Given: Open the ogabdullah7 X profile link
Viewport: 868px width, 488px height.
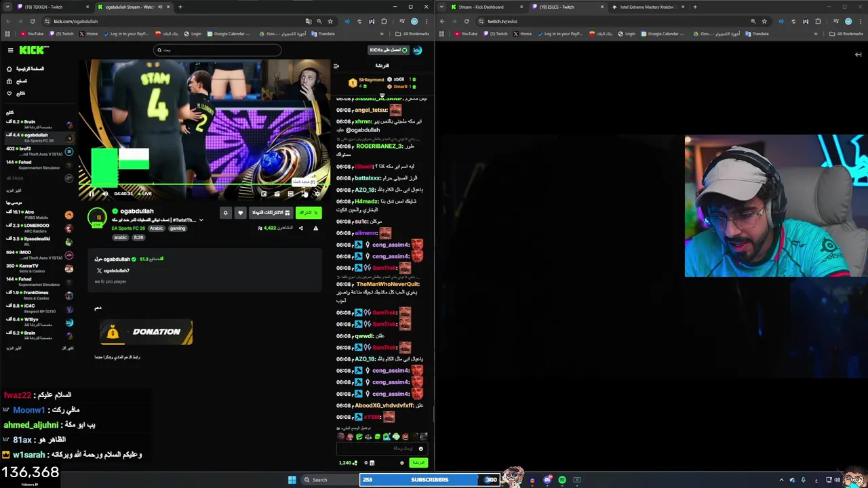Looking at the screenshot, I should (113, 270).
